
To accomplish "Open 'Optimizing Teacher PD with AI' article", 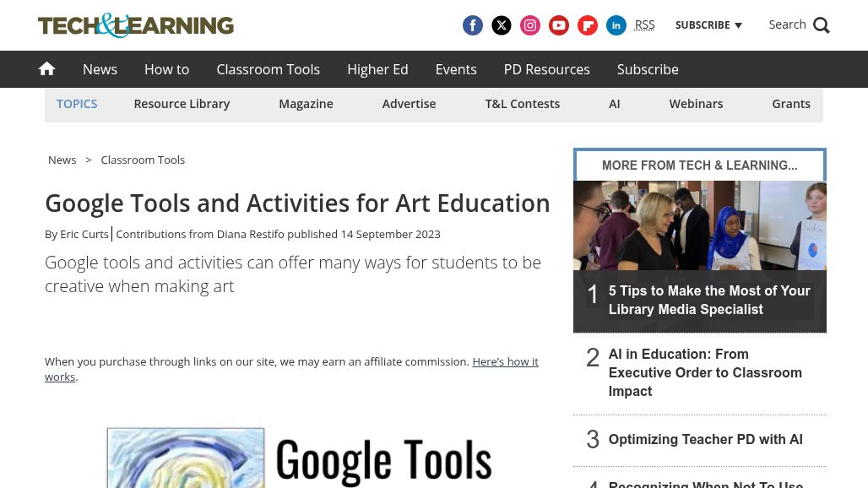I will [705, 439].
